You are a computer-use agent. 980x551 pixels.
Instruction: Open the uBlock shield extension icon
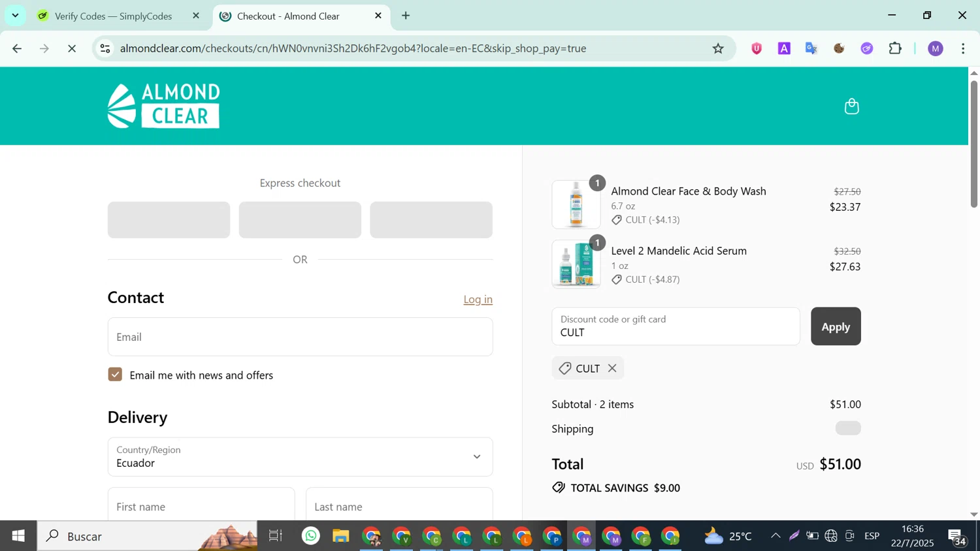point(757,48)
